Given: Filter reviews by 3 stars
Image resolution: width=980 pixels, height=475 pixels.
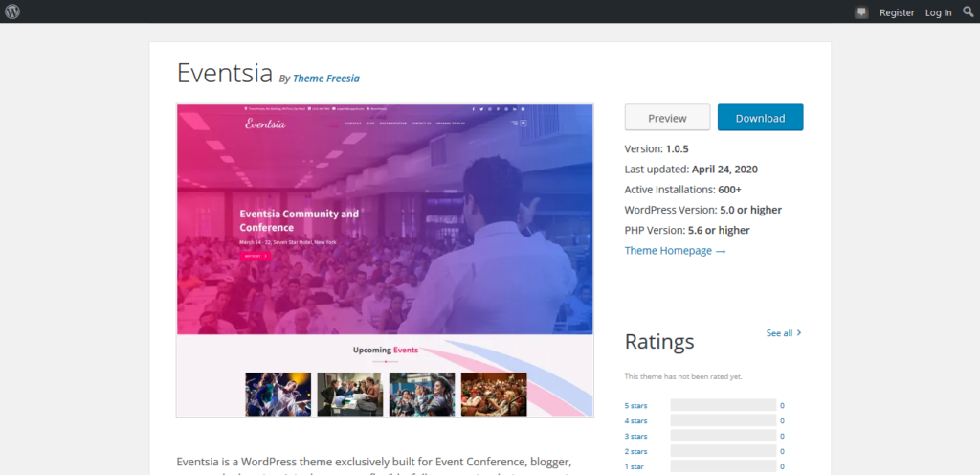Looking at the screenshot, I should click(635, 437).
